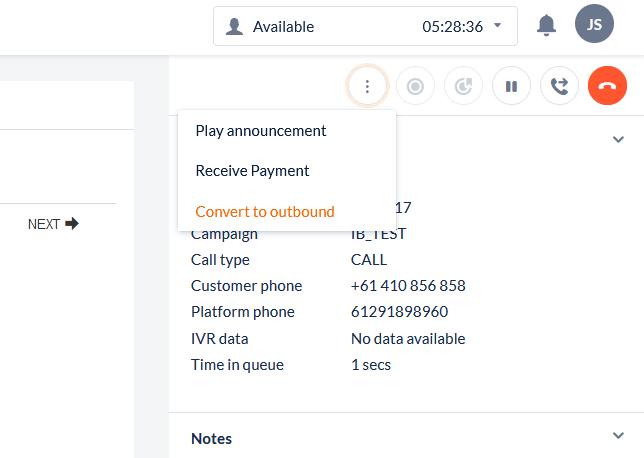Click the partial recording icon with arrow
Viewport: 644px width, 458px height.
(463, 86)
